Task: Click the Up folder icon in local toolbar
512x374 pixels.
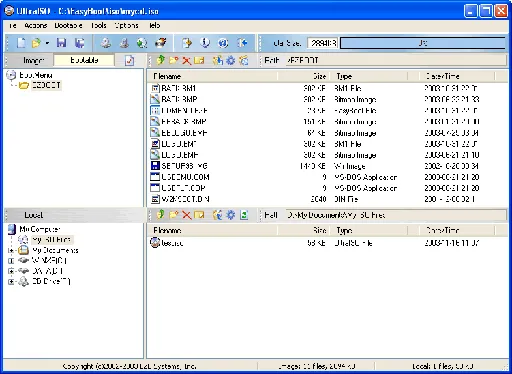Action: pyautogui.click(x=161, y=215)
